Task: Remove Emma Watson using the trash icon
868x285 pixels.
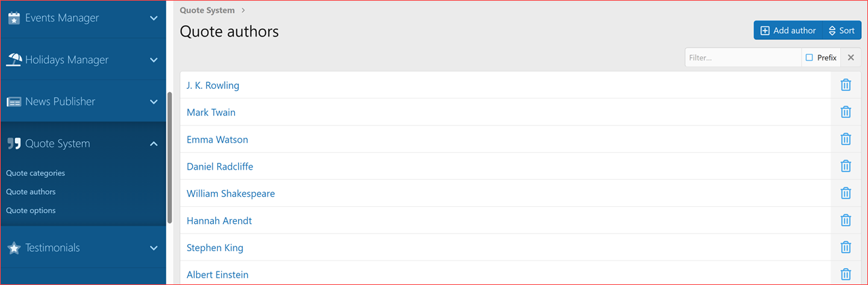Action: (846, 139)
